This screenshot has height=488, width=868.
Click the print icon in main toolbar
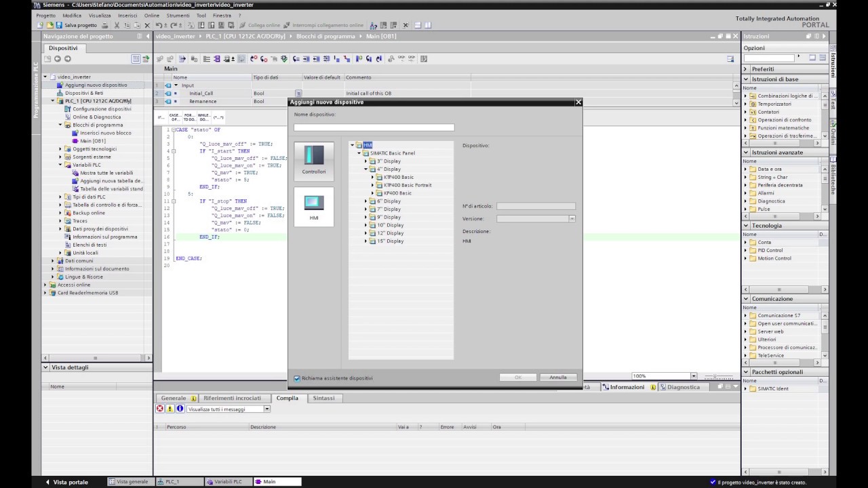tap(105, 25)
